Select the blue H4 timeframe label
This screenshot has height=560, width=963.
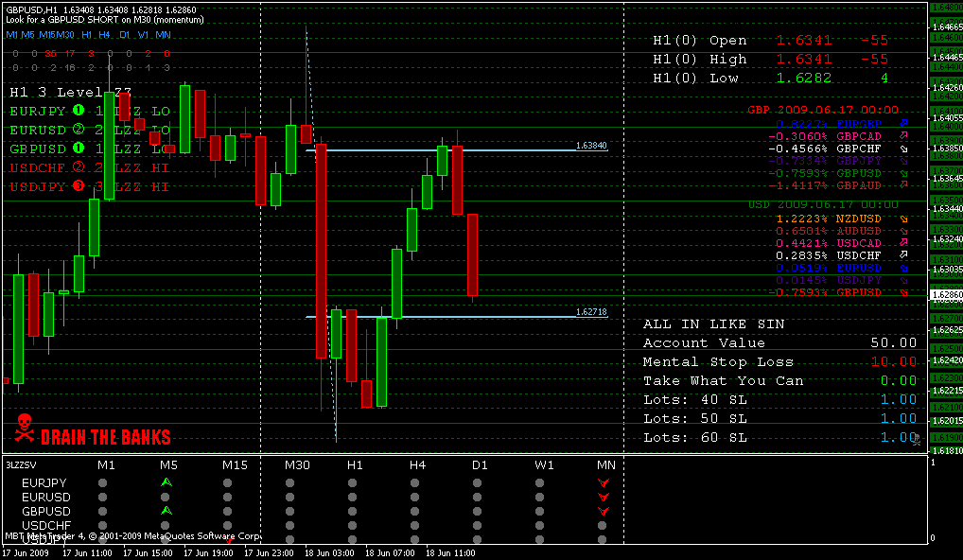(x=104, y=35)
